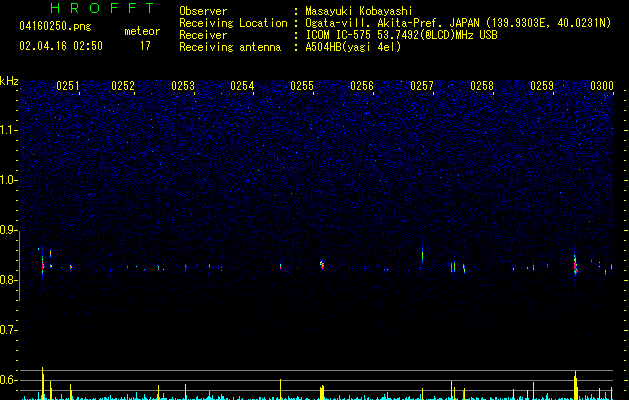Click the 1.0 kHz axis label
629x400 pixels.
[9, 180]
